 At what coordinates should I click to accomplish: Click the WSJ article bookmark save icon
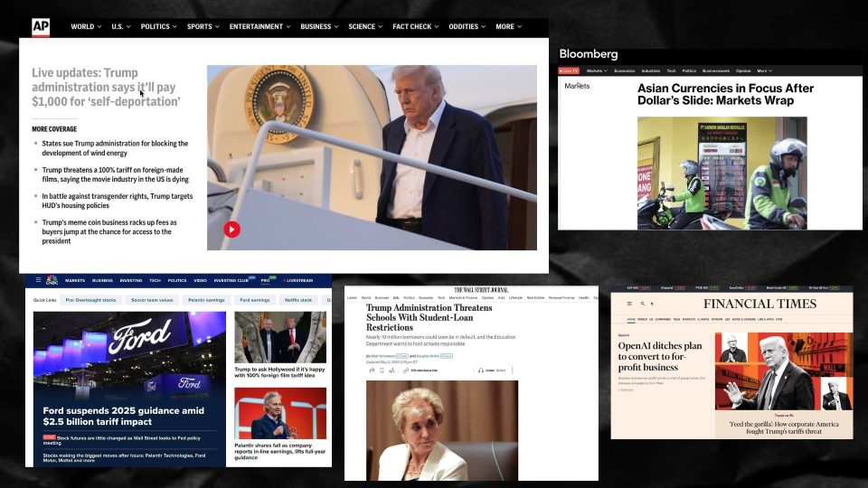pyautogui.click(x=382, y=371)
